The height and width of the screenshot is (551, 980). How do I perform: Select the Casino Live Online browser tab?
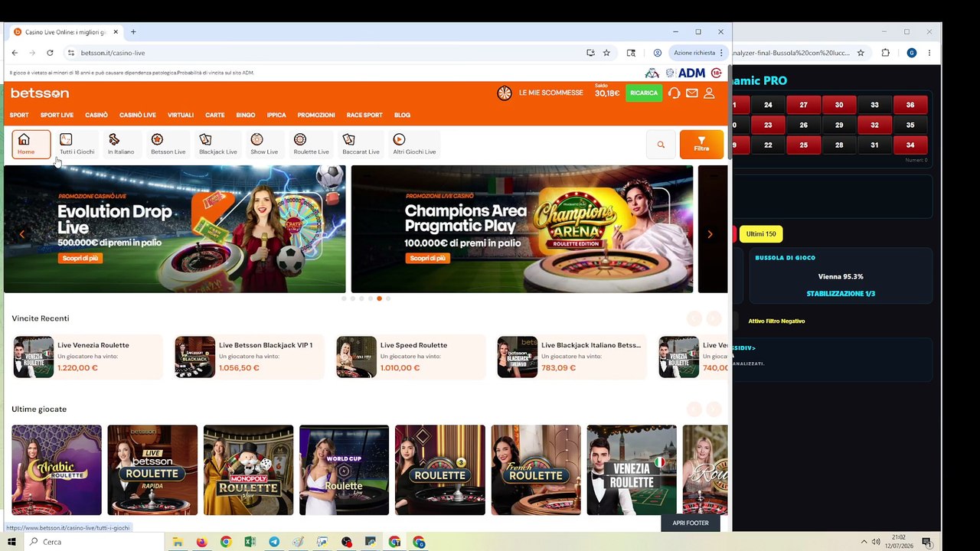pos(67,32)
